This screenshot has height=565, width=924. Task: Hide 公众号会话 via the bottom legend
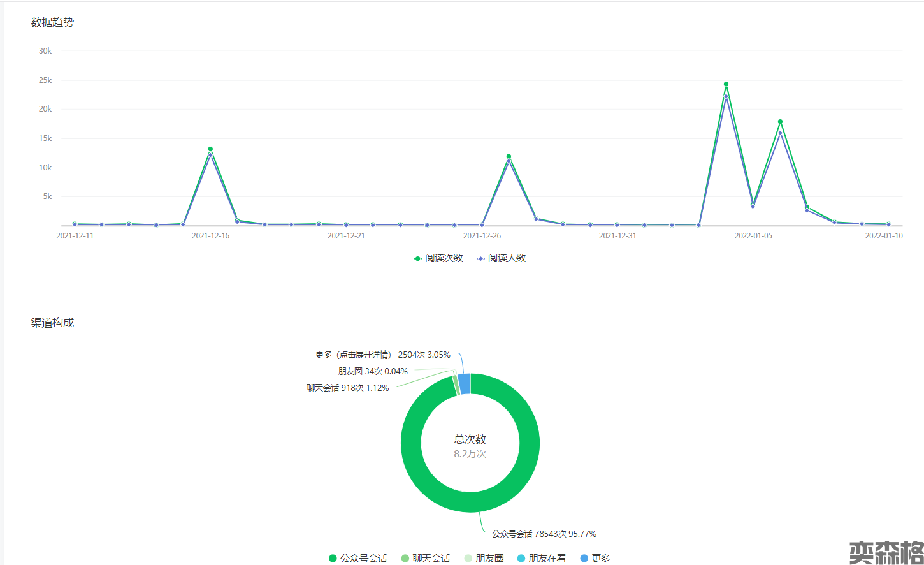[x=357, y=558]
